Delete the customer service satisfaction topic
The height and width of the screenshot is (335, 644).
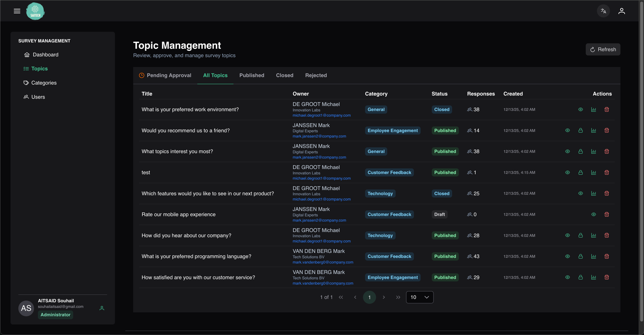tap(607, 278)
